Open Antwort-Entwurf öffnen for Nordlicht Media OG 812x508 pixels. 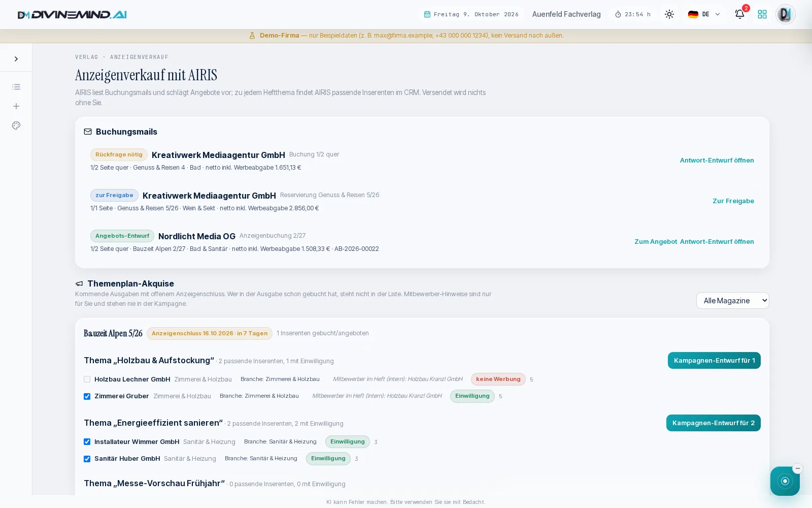pyautogui.click(x=717, y=242)
